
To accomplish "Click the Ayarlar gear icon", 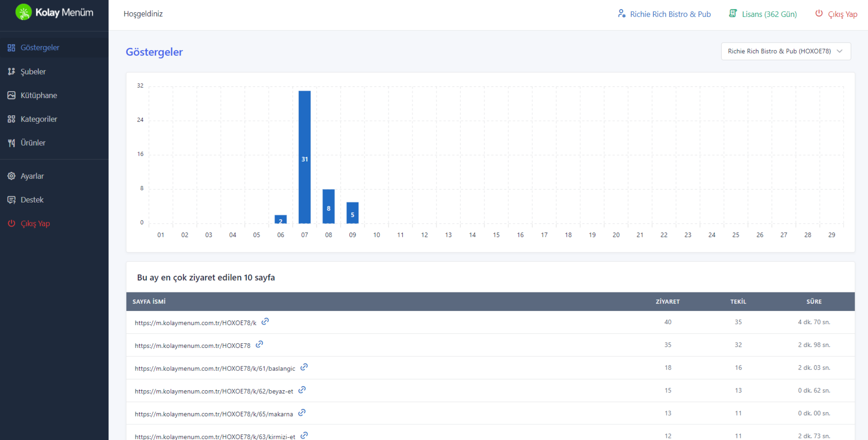I will [11, 176].
